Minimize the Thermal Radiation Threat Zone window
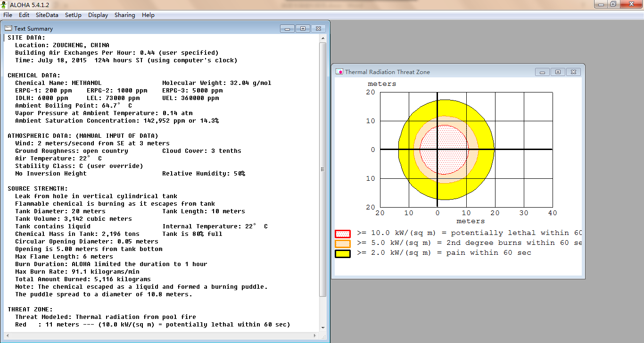 coord(542,72)
